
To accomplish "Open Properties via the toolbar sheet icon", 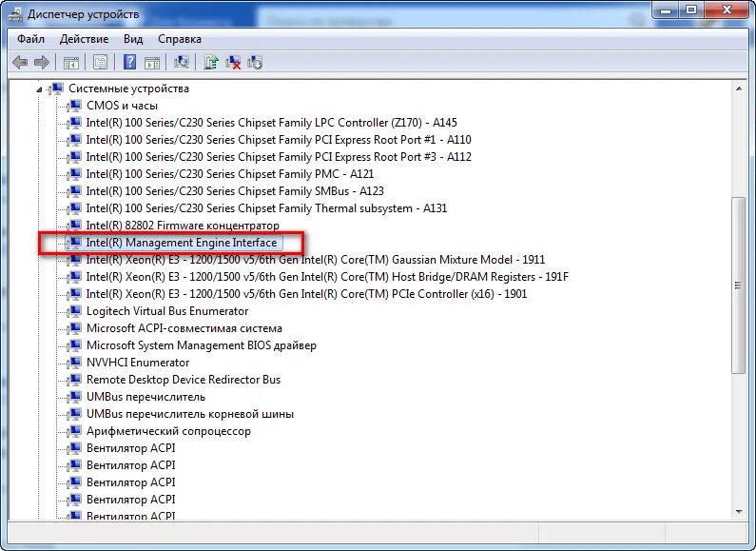I will click(100, 62).
